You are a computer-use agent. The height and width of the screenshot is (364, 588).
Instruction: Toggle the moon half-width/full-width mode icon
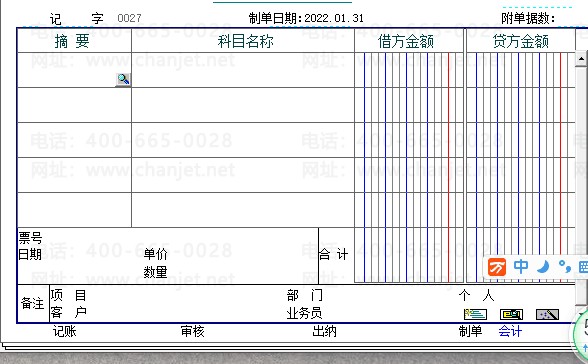click(x=543, y=267)
